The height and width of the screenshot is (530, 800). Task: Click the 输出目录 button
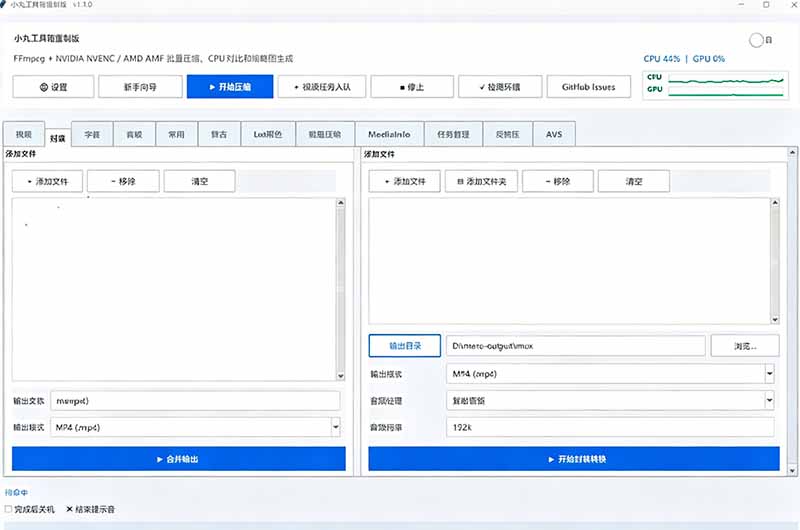tap(405, 346)
